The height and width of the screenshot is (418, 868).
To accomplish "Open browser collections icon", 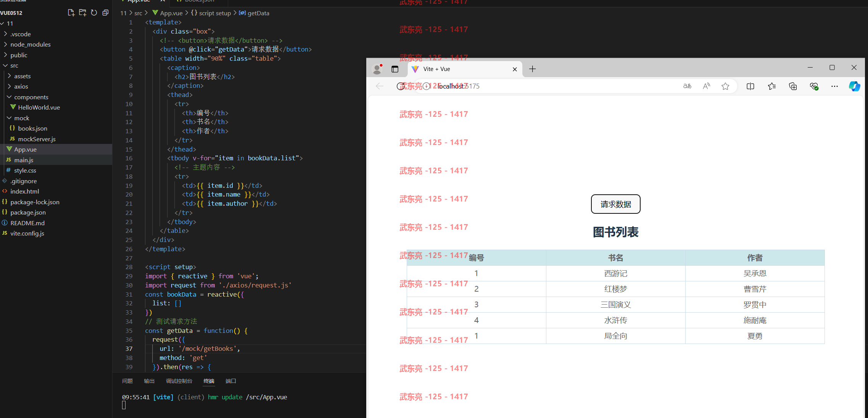I will [x=793, y=86].
